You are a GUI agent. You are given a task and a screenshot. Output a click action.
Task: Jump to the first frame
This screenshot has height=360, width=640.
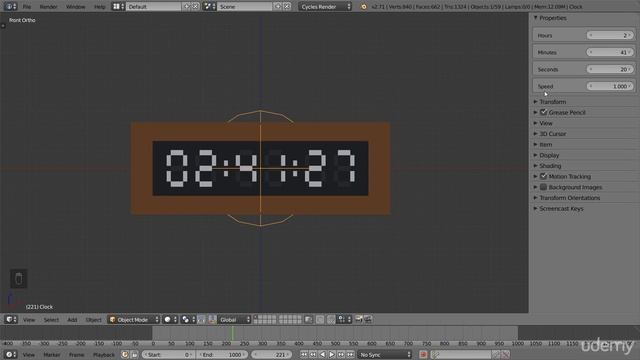(x=304, y=355)
